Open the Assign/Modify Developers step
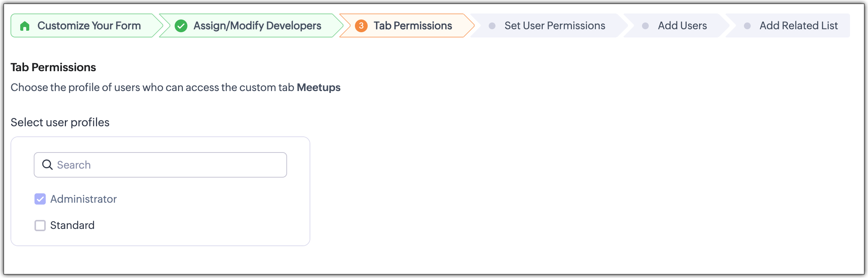Image resolution: width=868 pixels, height=278 pixels. (257, 26)
